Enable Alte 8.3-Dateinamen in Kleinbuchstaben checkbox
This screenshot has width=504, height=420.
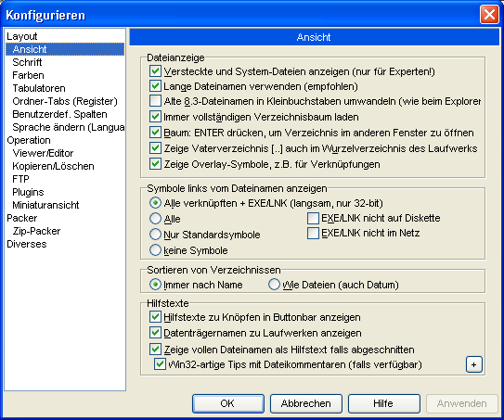point(155,101)
